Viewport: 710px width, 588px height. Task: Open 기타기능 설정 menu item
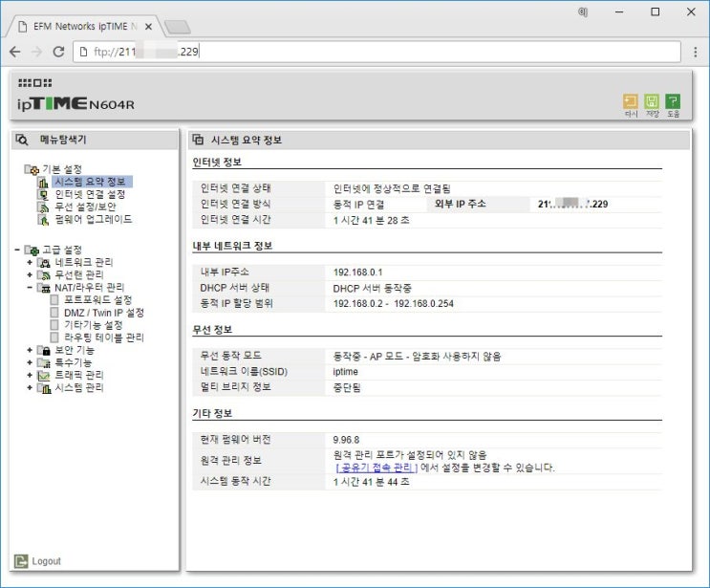pyautogui.click(x=94, y=325)
